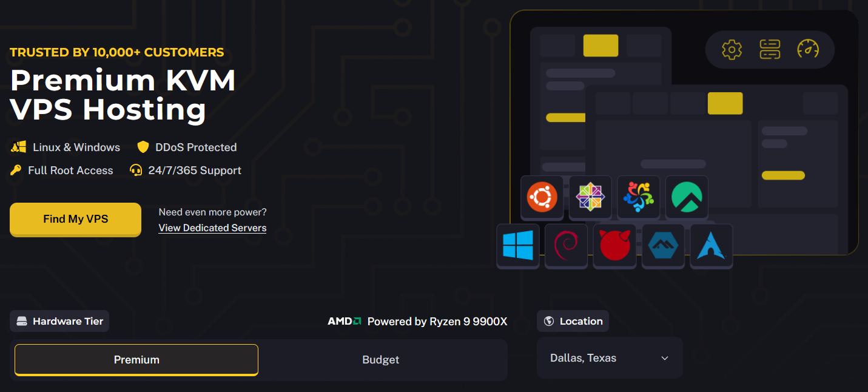Click the 24/7/365 Support headset icon

[x=136, y=171]
